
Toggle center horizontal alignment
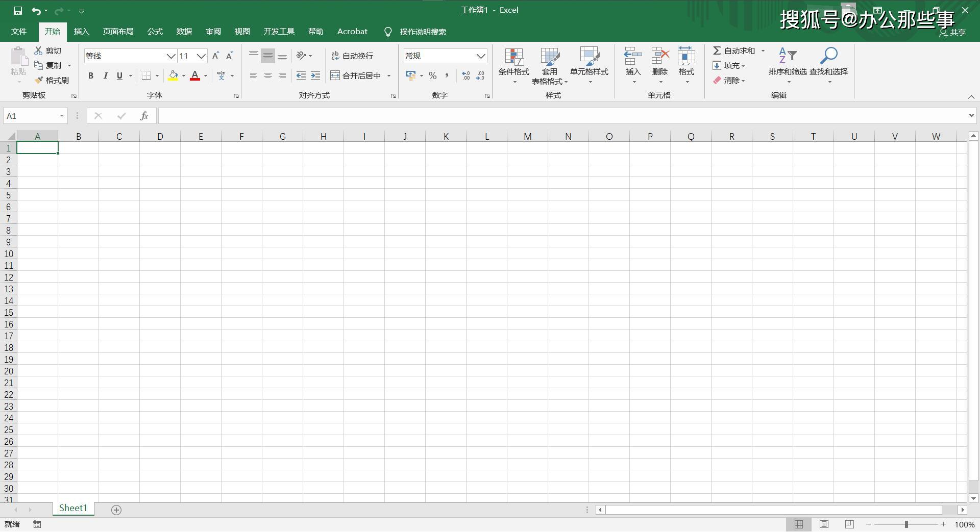point(268,75)
